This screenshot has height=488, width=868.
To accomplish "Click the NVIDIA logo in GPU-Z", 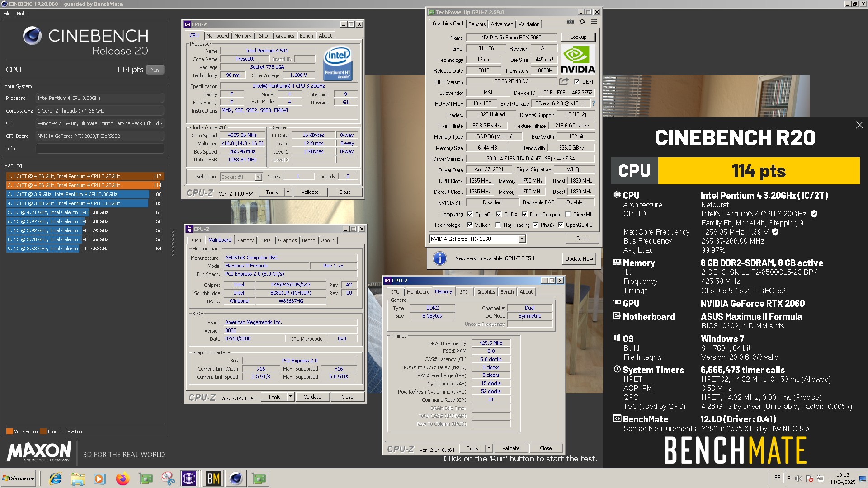I will (578, 59).
